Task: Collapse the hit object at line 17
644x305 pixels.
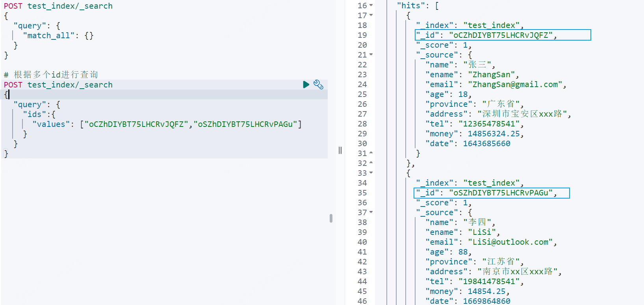Action: pyautogui.click(x=371, y=15)
